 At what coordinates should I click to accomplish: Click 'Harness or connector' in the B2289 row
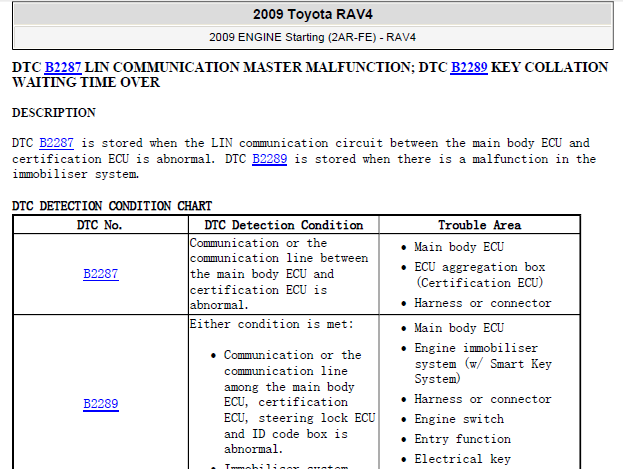point(483,399)
